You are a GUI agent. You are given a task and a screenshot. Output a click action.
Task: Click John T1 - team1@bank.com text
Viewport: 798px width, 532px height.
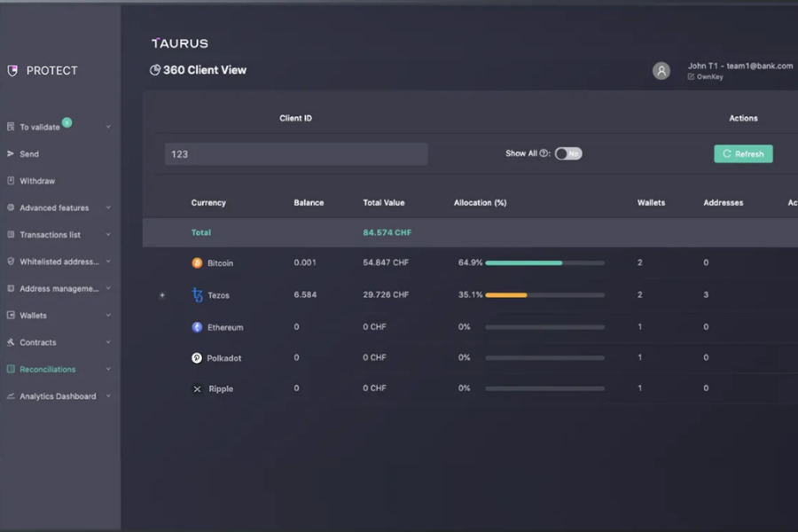(x=740, y=66)
